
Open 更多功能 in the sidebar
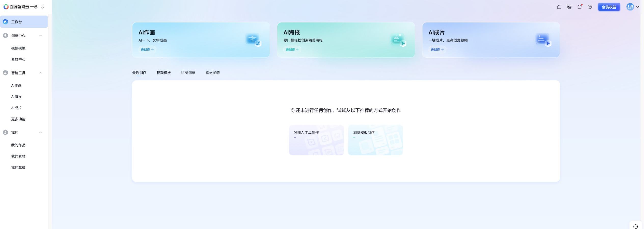[18, 119]
